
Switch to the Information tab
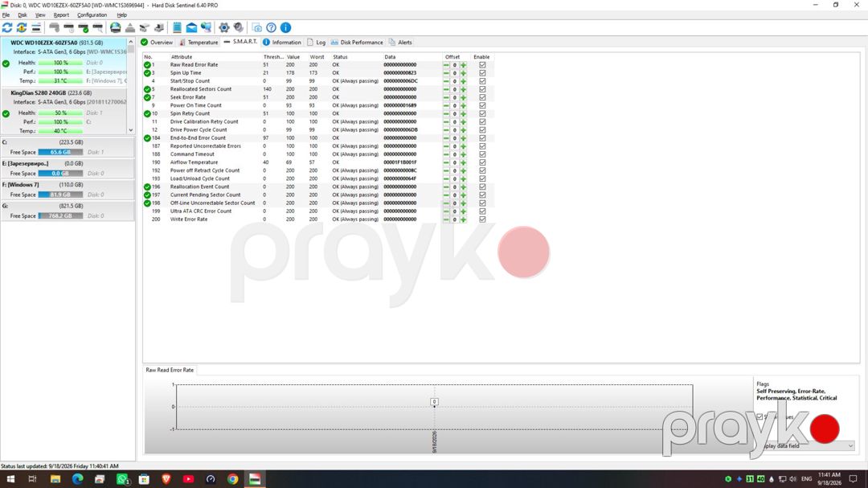coord(282,42)
